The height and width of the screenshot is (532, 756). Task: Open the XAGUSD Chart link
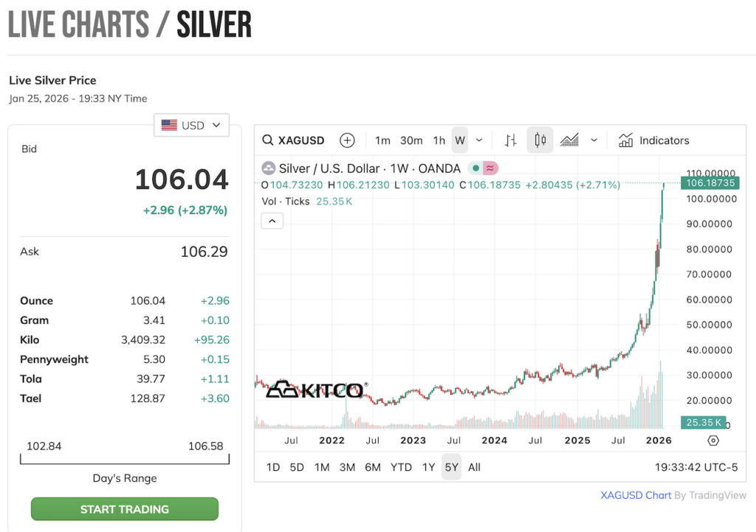[x=636, y=495]
